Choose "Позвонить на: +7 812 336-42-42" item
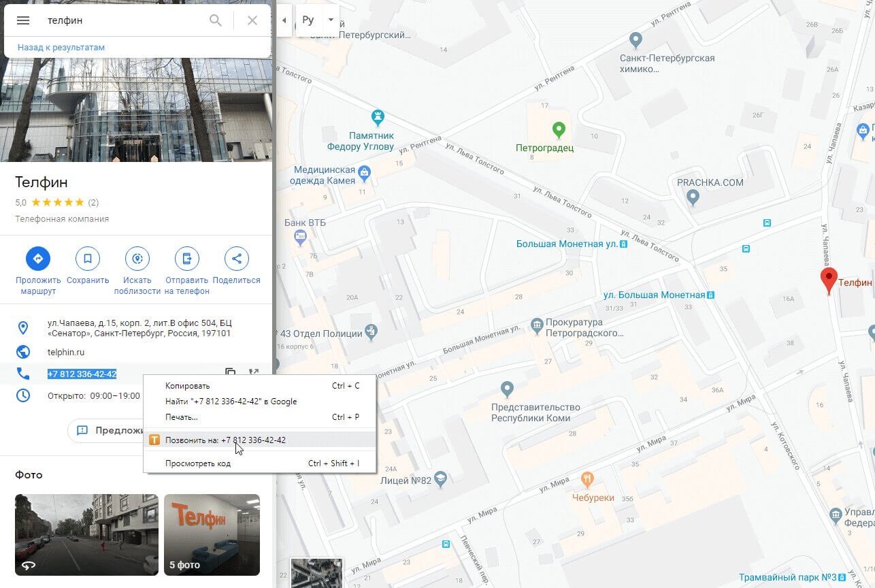875x588 pixels. (259, 440)
